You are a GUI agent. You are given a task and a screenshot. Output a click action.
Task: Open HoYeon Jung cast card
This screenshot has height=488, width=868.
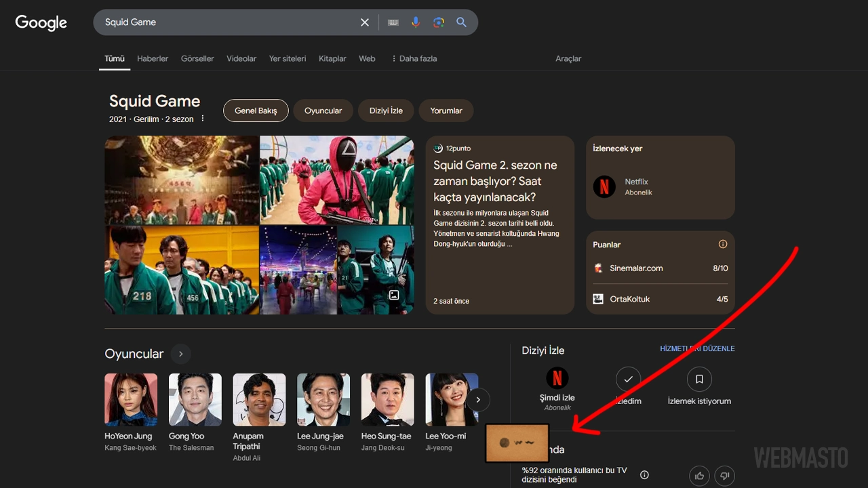pos(131,413)
